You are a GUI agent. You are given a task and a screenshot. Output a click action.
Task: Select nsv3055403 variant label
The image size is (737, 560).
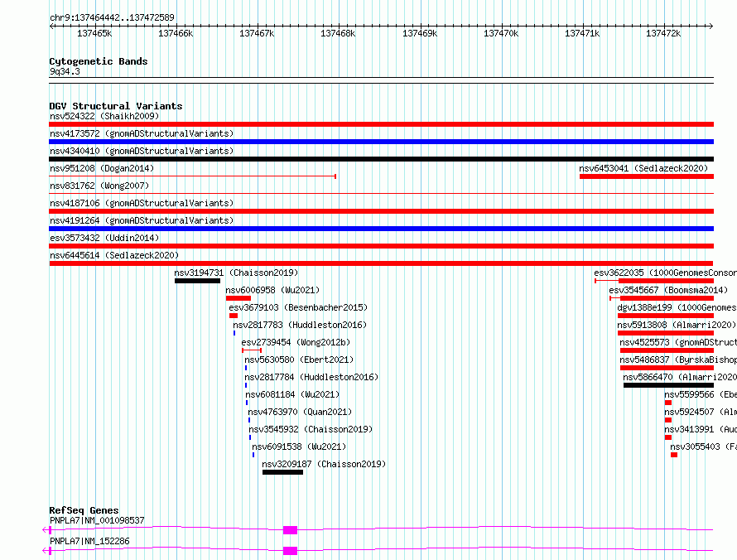[703, 447]
